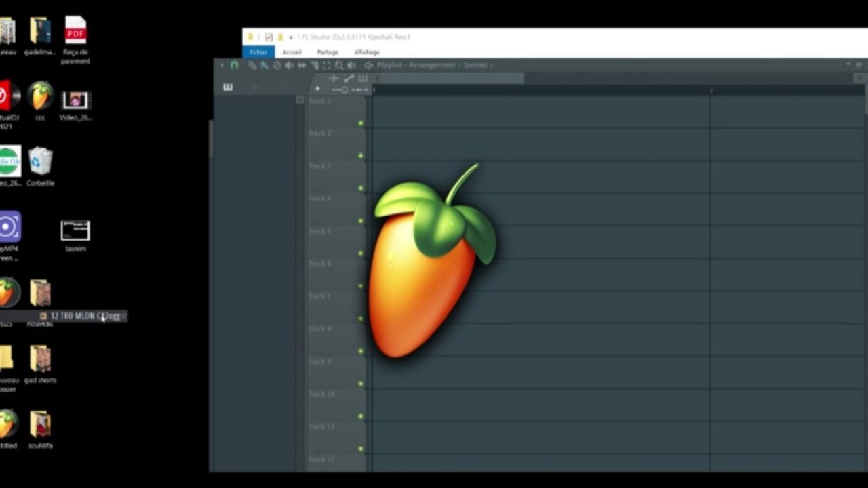This screenshot has height=488, width=868.
Task: Toggle the green mute LED on Track 2
Action: point(361,156)
